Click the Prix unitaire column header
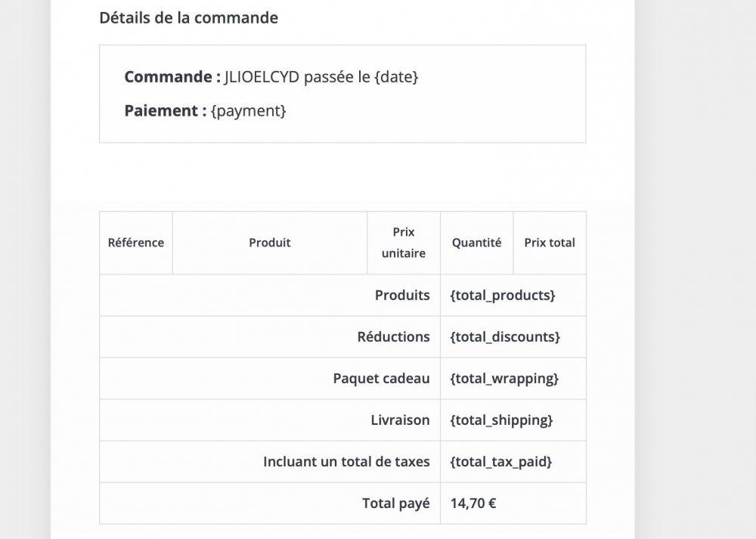Image resolution: width=756 pixels, height=539 pixels. (x=404, y=243)
